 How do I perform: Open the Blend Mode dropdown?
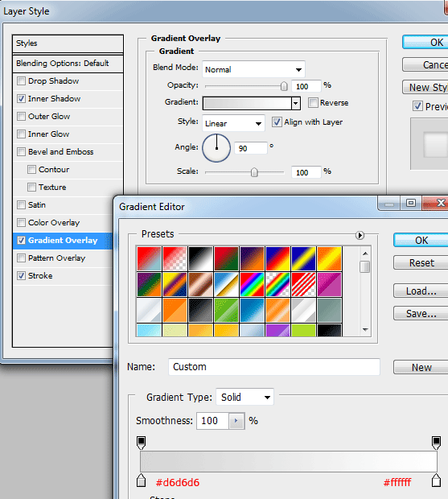pyautogui.click(x=253, y=69)
